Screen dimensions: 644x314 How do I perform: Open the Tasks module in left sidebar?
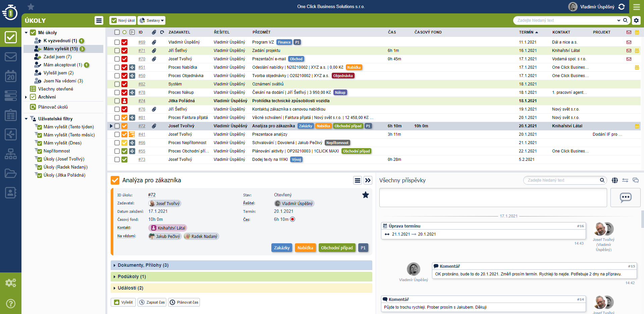click(11, 37)
